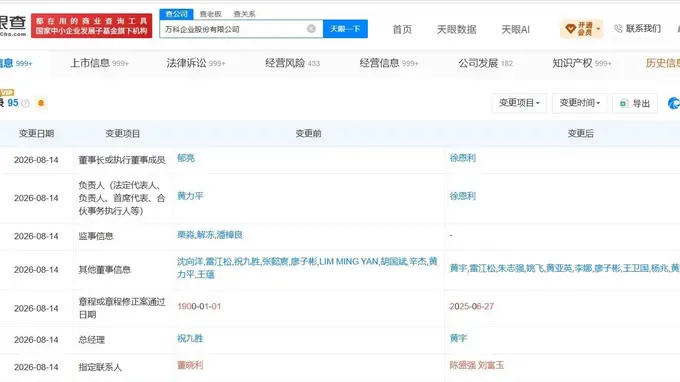Click the 导出 export button
Image resolution: width=680 pixels, height=382 pixels.
(635, 103)
